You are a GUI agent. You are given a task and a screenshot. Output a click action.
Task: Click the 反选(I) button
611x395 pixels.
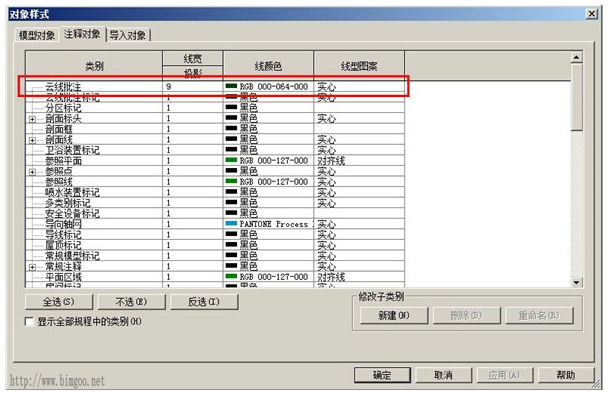(204, 302)
